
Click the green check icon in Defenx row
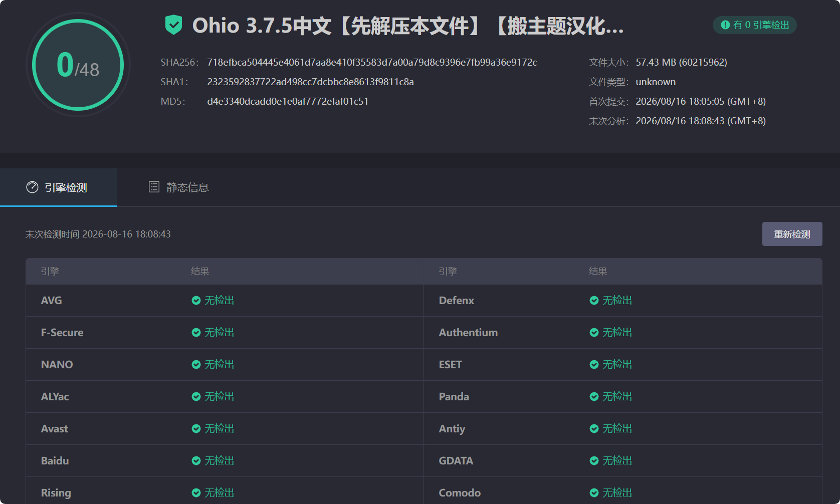point(594,300)
